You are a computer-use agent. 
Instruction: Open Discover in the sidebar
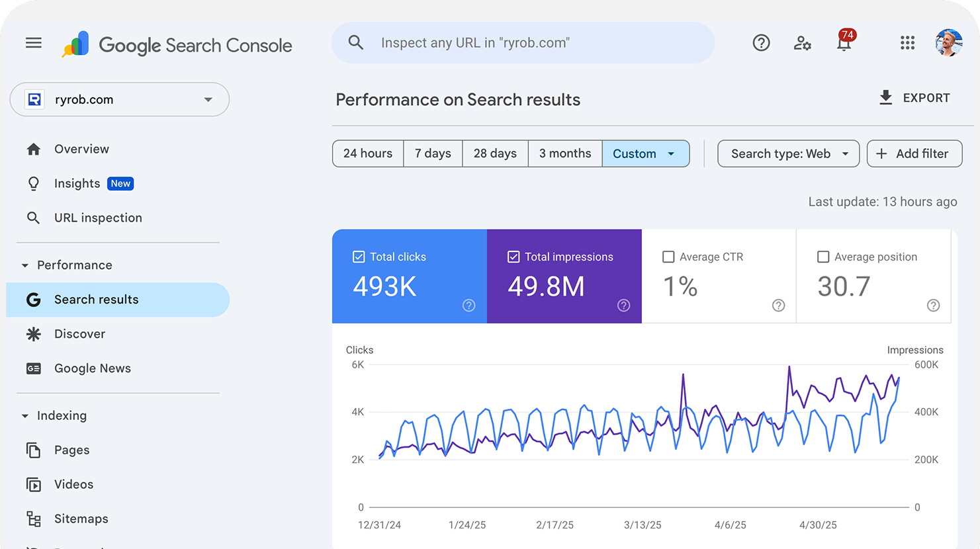79,334
